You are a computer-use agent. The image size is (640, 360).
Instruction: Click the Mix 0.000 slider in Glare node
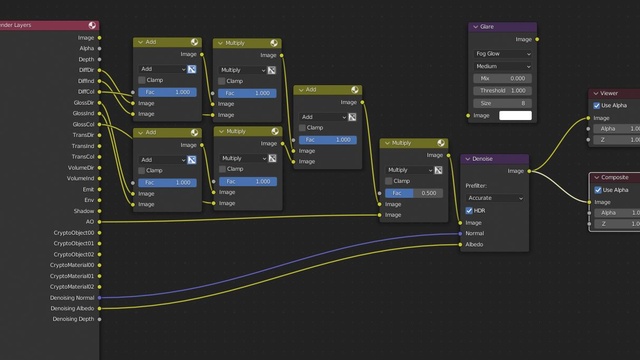click(x=502, y=78)
